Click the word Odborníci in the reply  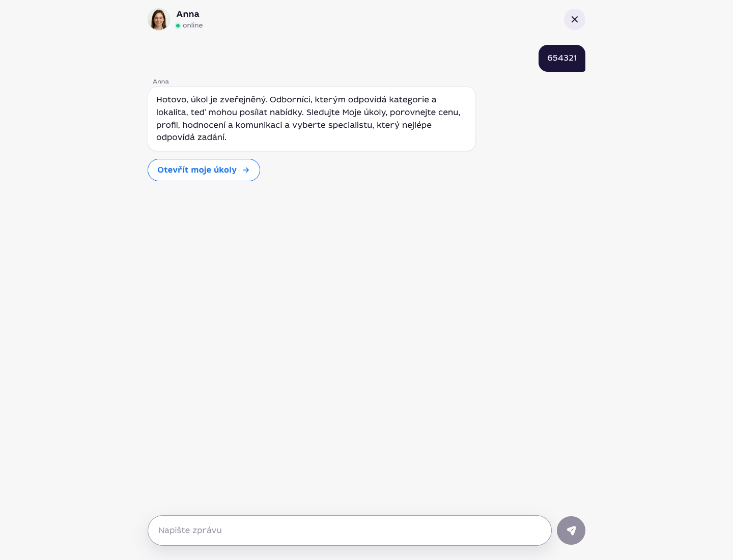[291, 100]
